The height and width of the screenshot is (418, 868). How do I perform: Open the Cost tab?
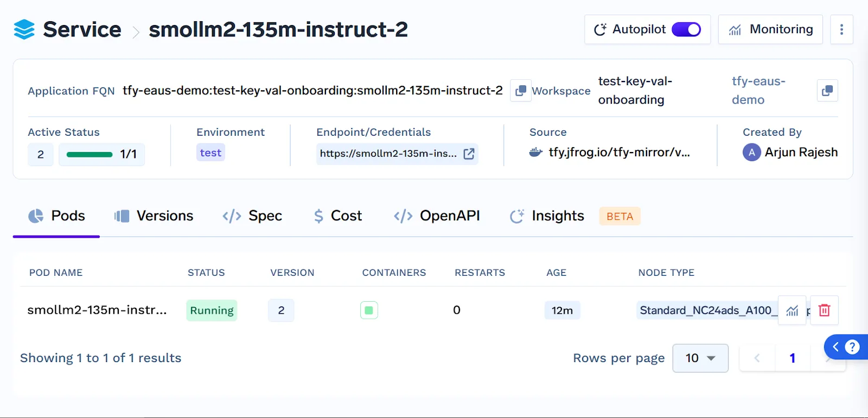[337, 216]
